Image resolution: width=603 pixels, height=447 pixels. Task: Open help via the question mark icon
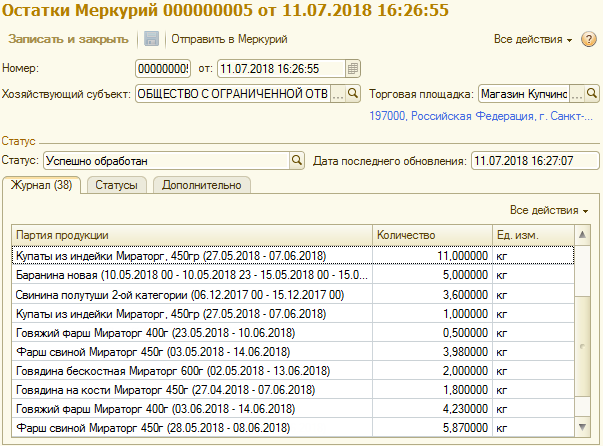[x=588, y=39]
